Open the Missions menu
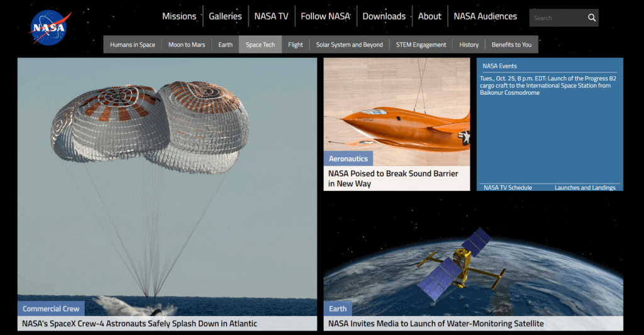This screenshot has height=335, width=644. [179, 16]
